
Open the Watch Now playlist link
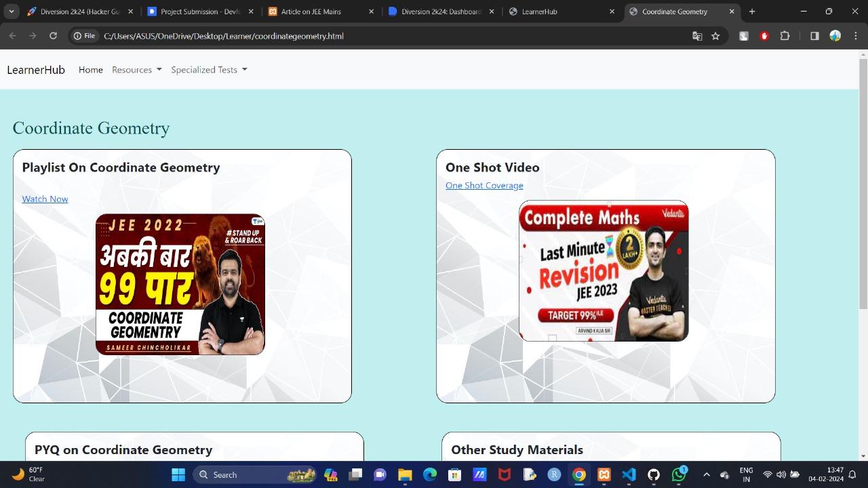[x=45, y=199]
